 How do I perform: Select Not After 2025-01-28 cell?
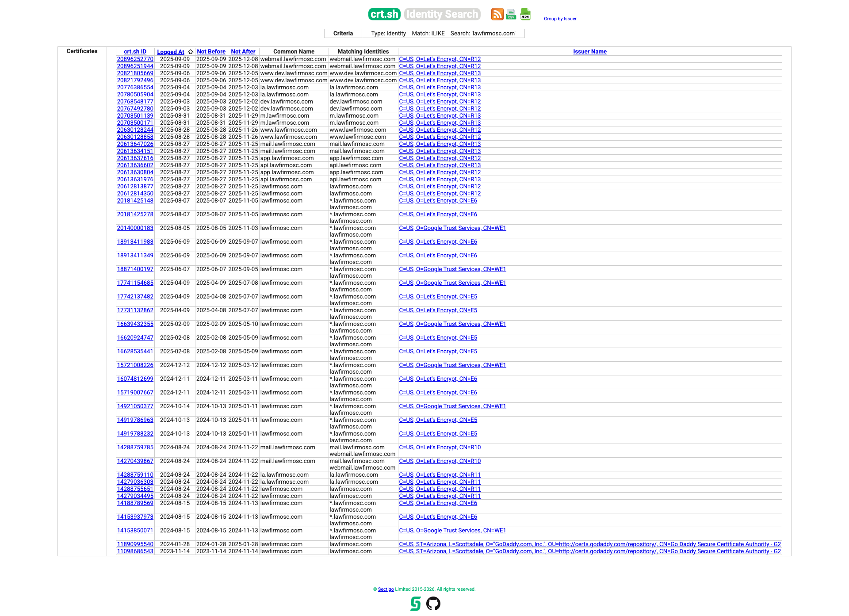point(243,544)
